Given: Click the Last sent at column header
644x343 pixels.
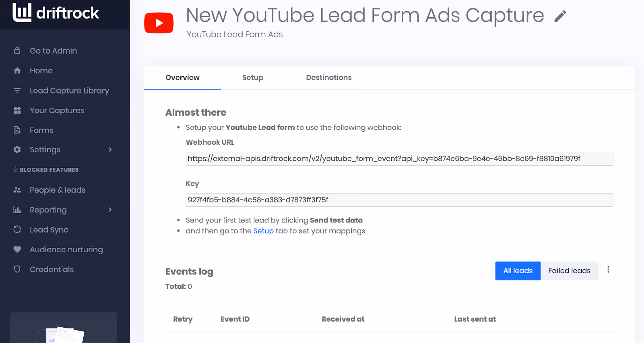Looking at the screenshot, I should (475, 319).
